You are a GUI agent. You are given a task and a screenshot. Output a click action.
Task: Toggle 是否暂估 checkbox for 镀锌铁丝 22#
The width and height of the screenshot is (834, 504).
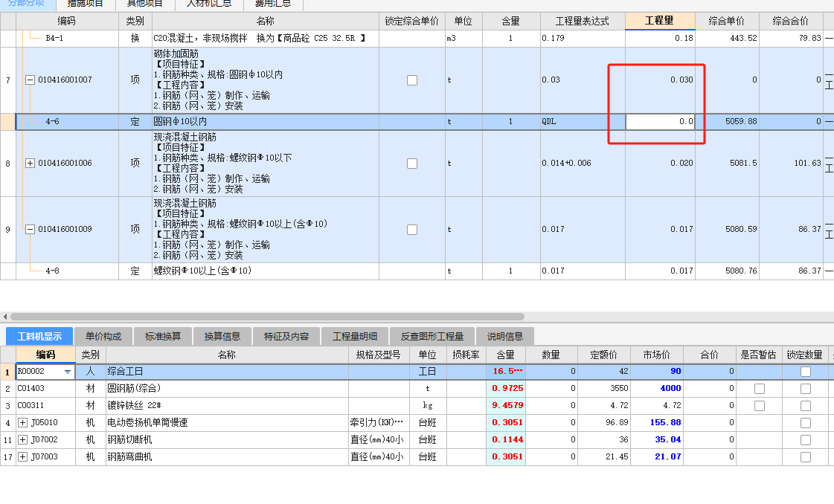click(760, 406)
